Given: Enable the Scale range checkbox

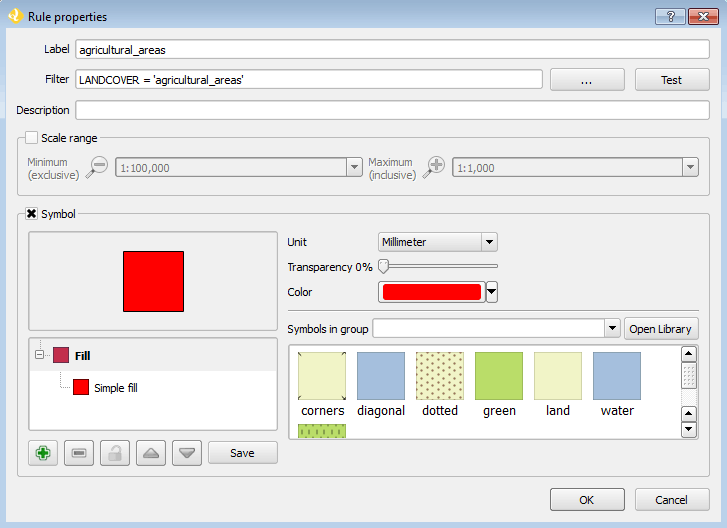Looking at the screenshot, I should pos(31,138).
